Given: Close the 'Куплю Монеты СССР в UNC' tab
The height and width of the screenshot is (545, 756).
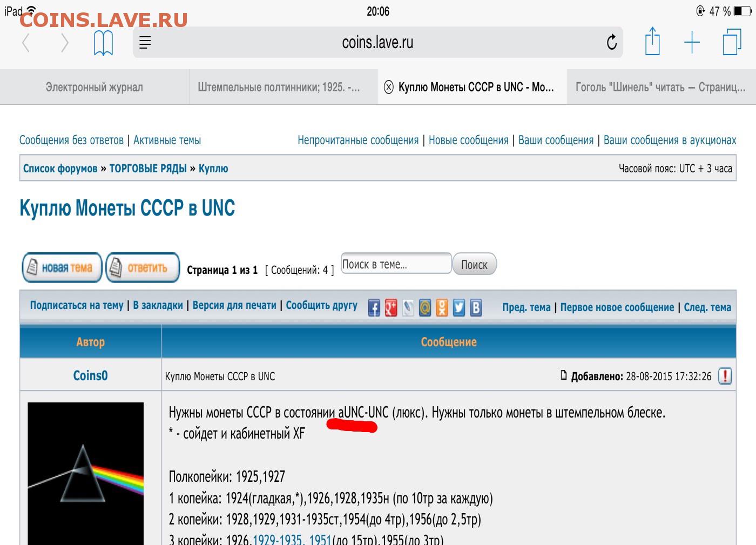Looking at the screenshot, I should (388, 87).
